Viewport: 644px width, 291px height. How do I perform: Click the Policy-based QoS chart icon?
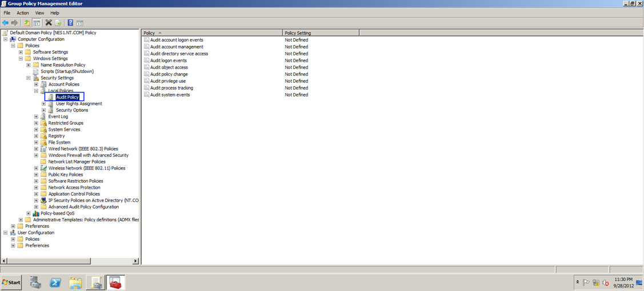click(36, 213)
